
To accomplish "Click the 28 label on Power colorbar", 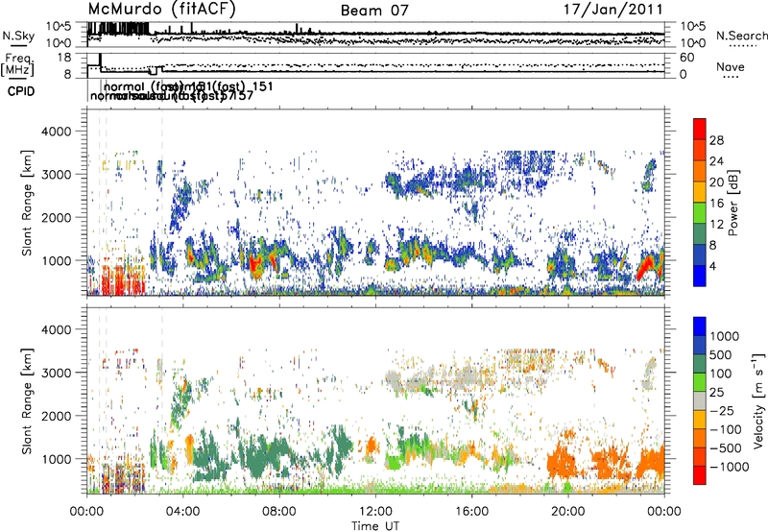I will click(716, 140).
